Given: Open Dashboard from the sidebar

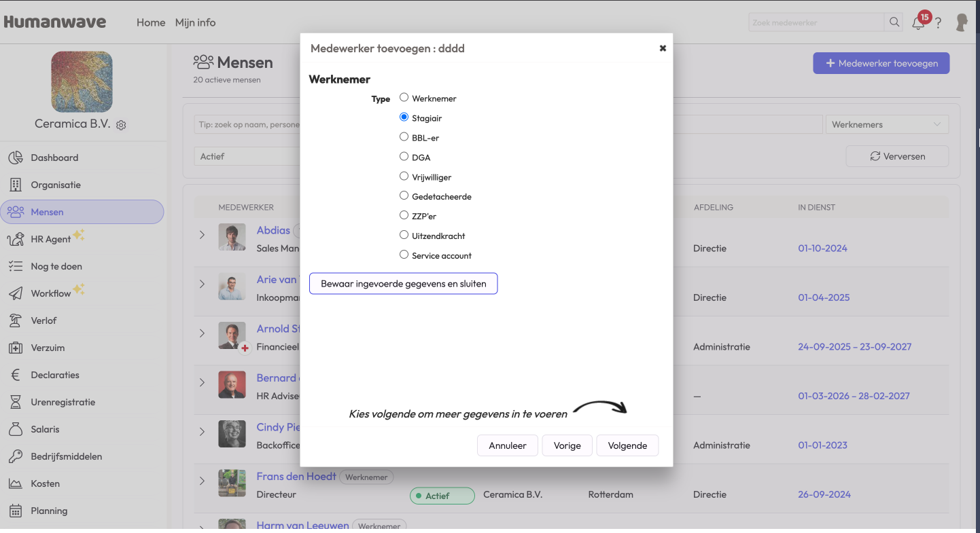Looking at the screenshot, I should pos(54,158).
